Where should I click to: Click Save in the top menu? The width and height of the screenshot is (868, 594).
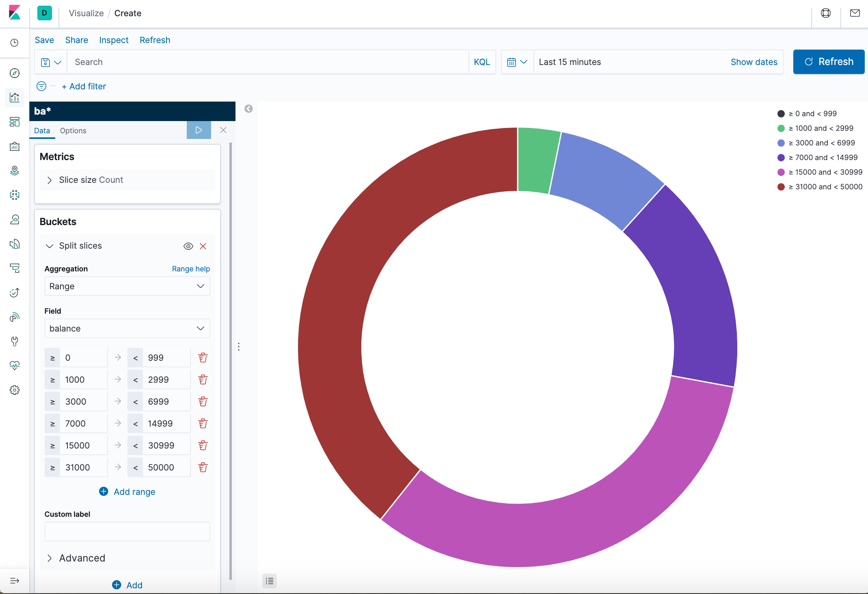click(44, 40)
